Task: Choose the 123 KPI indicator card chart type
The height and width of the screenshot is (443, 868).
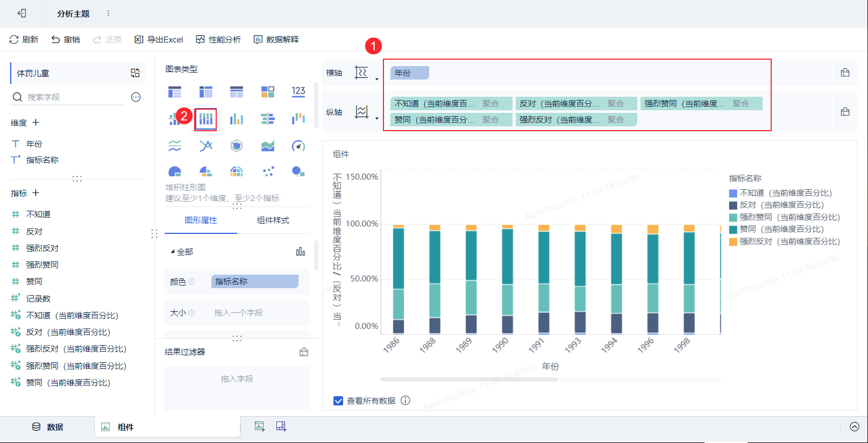Action: tap(298, 92)
